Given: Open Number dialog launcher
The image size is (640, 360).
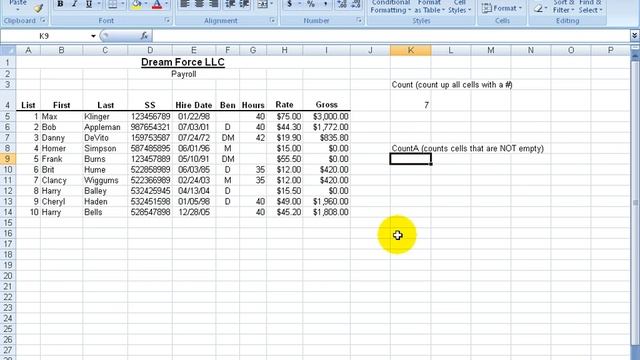Looking at the screenshot, I should coord(359,20).
